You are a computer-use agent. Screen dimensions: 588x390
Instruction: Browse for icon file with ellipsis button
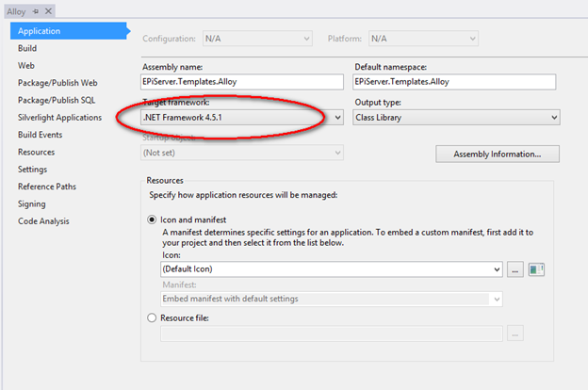[514, 269]
